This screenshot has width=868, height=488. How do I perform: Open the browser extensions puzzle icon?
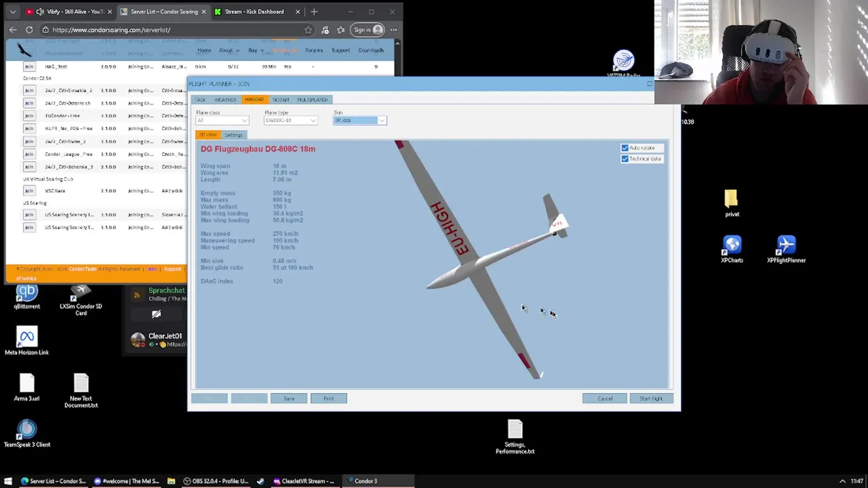tap(325, 30)
